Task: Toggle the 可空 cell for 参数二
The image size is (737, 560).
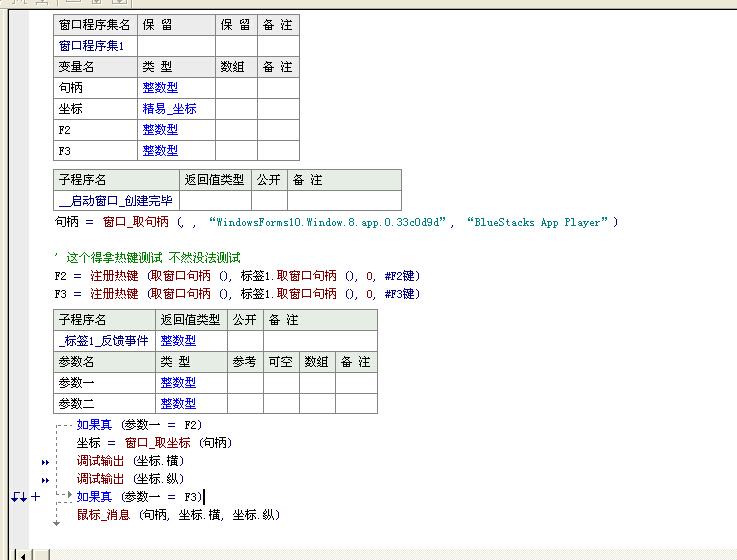Action: pyautogui.click(x=281, y=403)
